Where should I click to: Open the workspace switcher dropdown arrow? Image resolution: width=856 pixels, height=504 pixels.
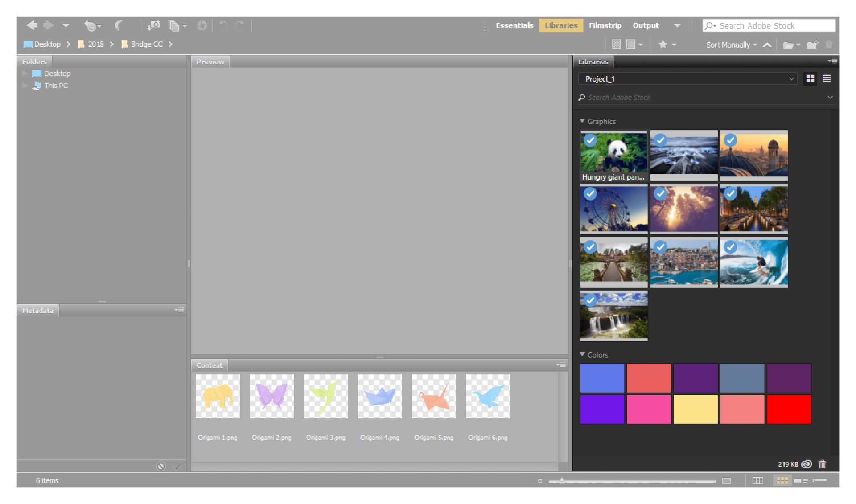click(677, 25)
